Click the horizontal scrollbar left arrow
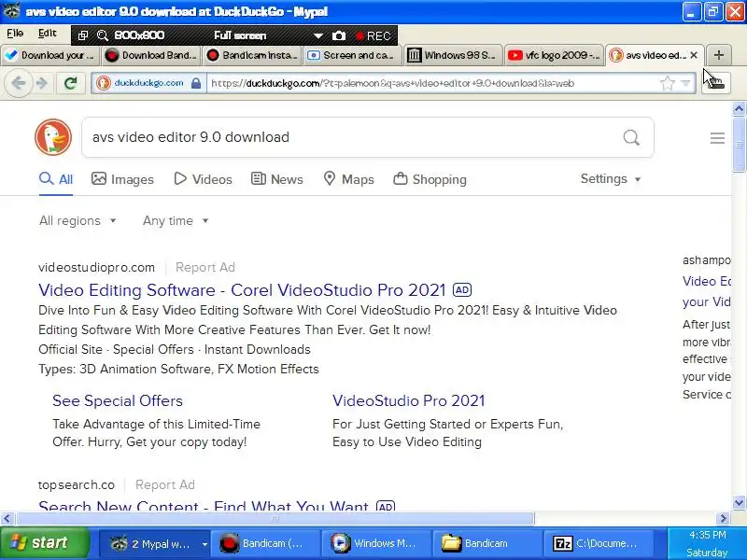The image size is (747, 560). (x=7, y=518)
